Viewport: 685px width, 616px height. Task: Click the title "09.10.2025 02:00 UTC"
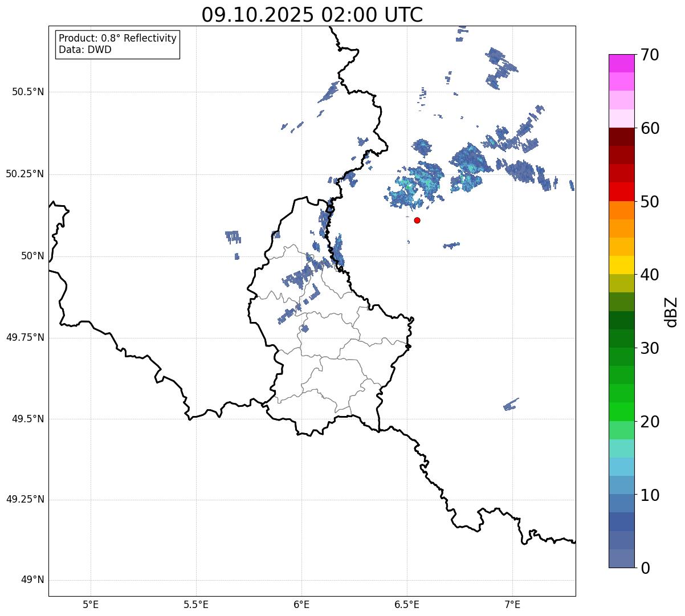coord(312,15)
